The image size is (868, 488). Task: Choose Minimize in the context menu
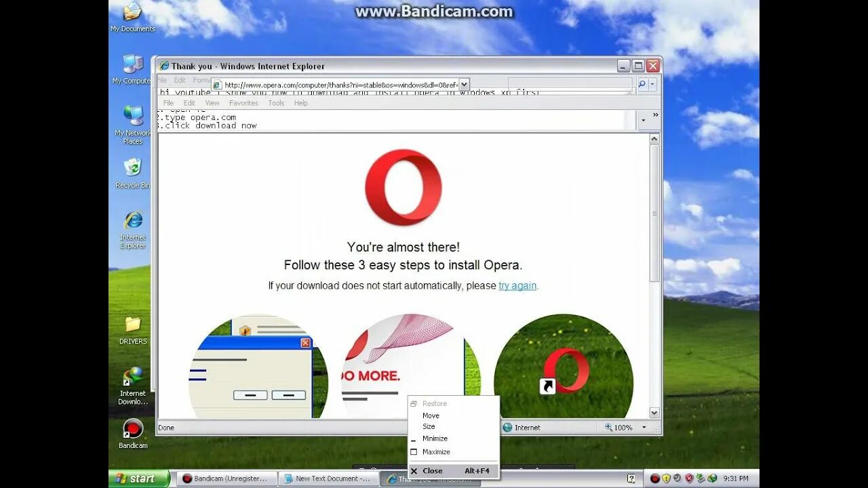pos(454,439)
